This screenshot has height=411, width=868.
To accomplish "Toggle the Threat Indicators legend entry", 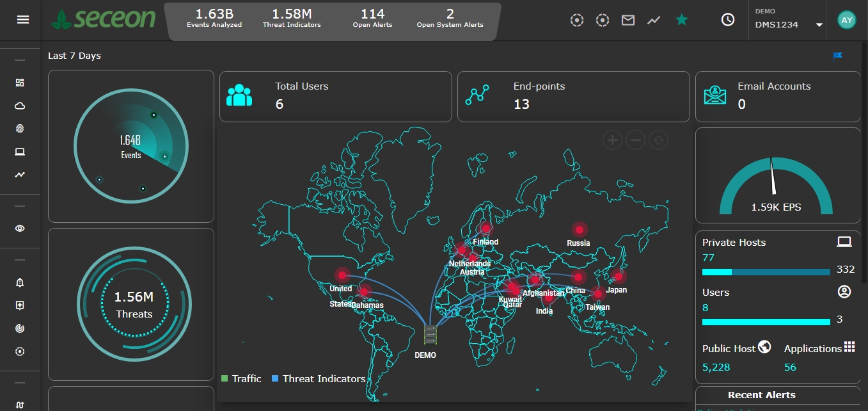I will click(x=319, y=379).
